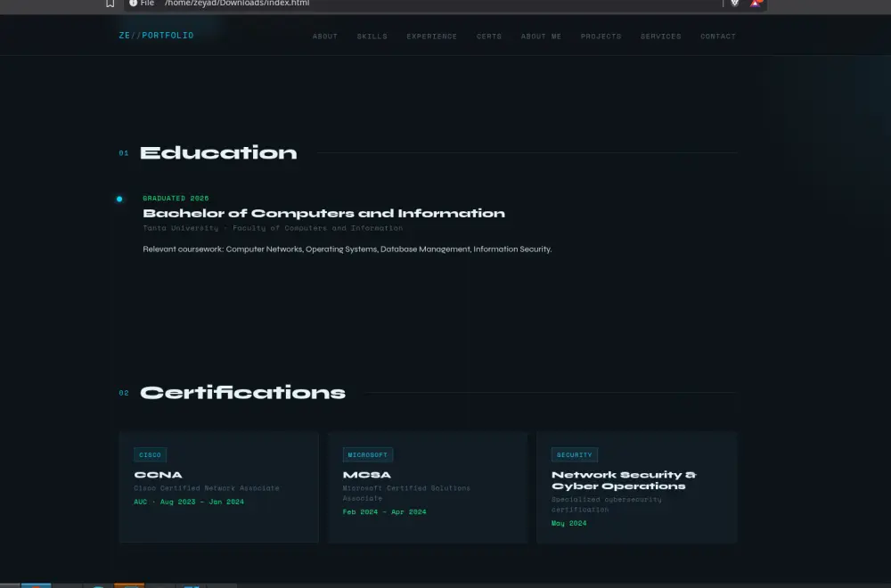Viewport: 891px width, 588px height.
Task: Open the ABOUT ME nav link
Action: coord(541,37)
